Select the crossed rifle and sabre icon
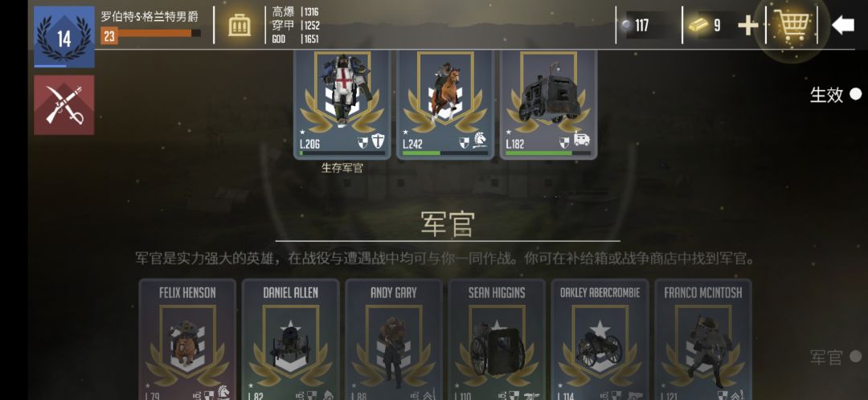868x400 pixels. pyautogui.click(x=64, y=105)
